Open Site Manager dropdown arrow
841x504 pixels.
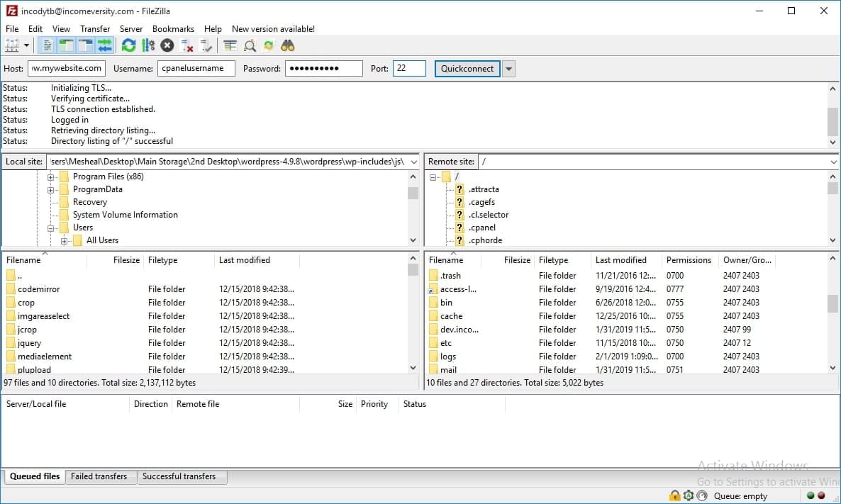[26, 45]
